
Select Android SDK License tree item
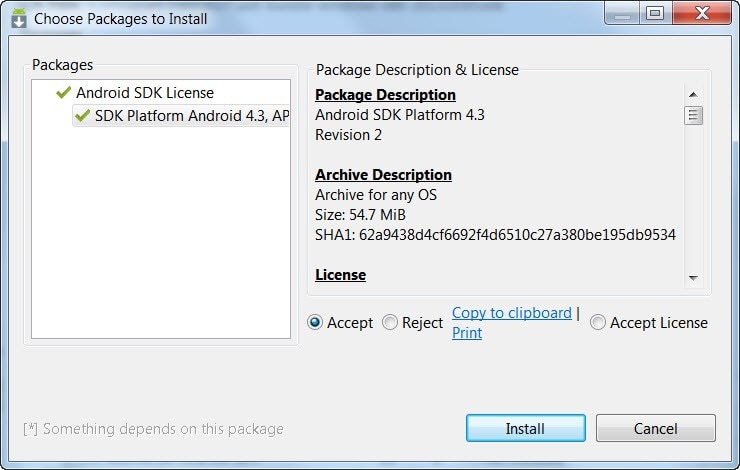click(x=145, y=92)
